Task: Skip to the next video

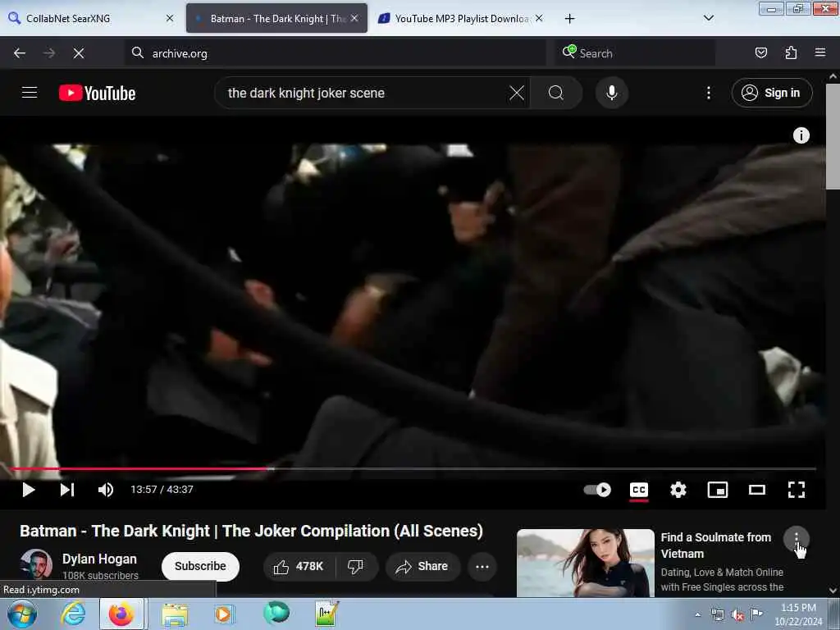Action: click(67, 489)
